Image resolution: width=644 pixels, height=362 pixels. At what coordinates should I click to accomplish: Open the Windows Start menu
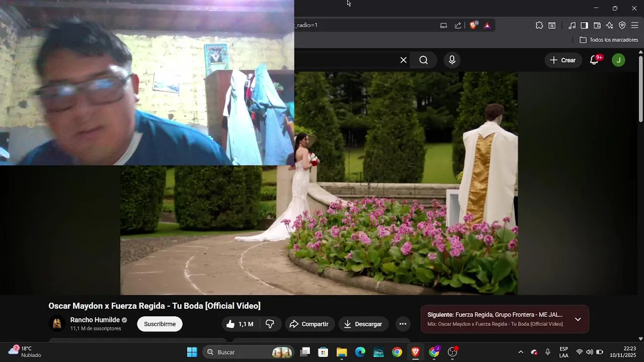(192, 352)
